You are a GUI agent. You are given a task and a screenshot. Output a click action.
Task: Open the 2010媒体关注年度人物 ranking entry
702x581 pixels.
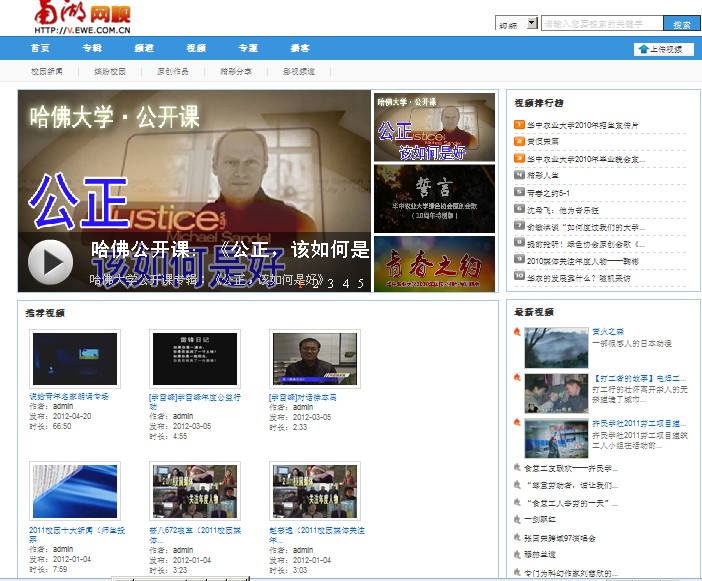[x=582, y=261]
